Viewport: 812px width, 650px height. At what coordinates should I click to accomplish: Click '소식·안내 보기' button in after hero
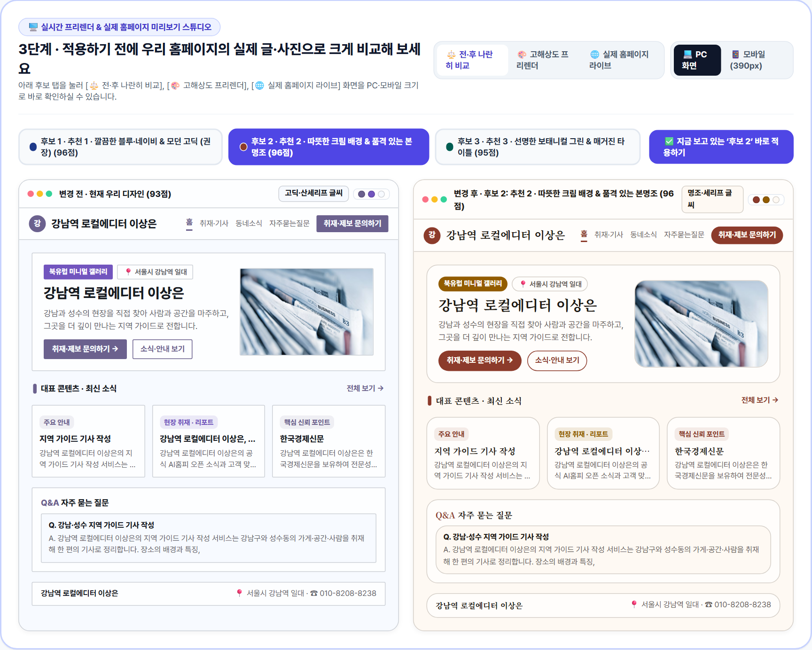[557, 360]
